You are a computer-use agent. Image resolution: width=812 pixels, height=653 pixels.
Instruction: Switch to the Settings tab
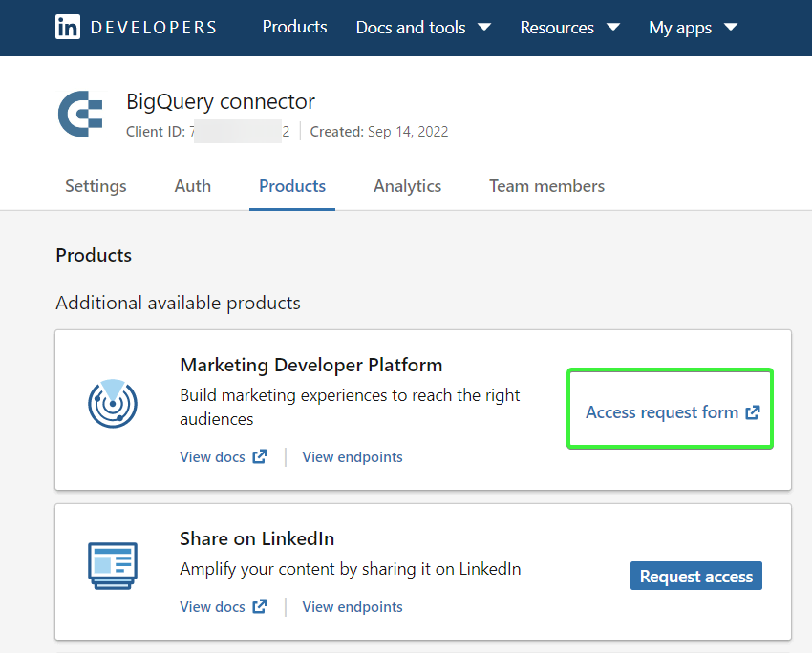[x=96, y=186]
